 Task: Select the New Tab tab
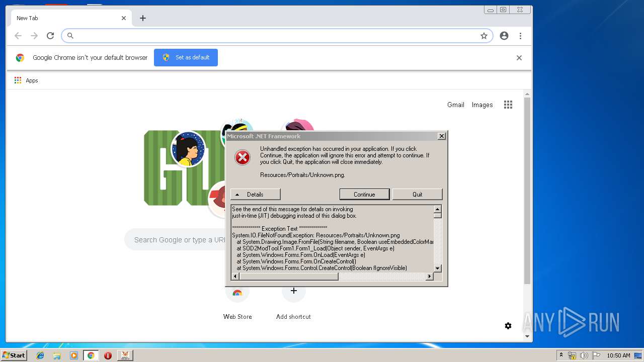[71, 18]
